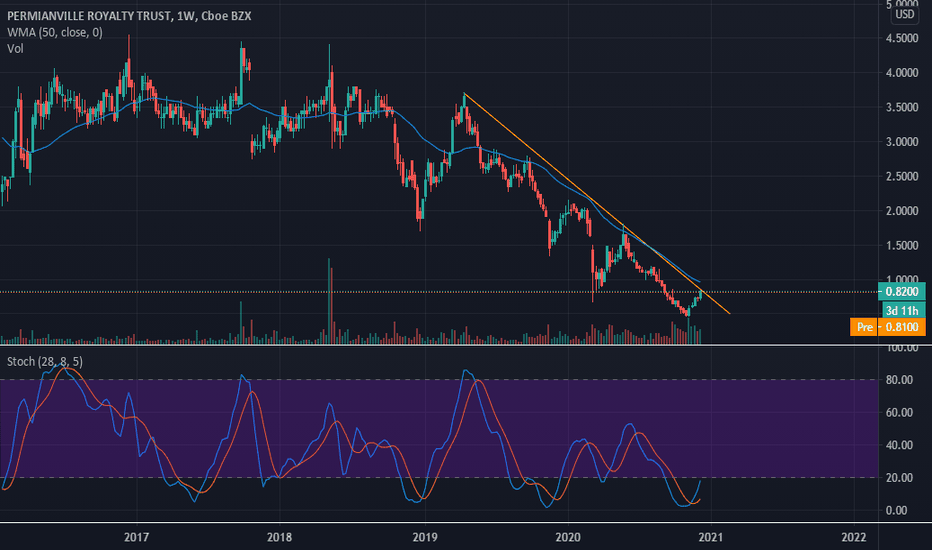Click the 2020 label on time axis
932x550 pixels.
(568, 538)
